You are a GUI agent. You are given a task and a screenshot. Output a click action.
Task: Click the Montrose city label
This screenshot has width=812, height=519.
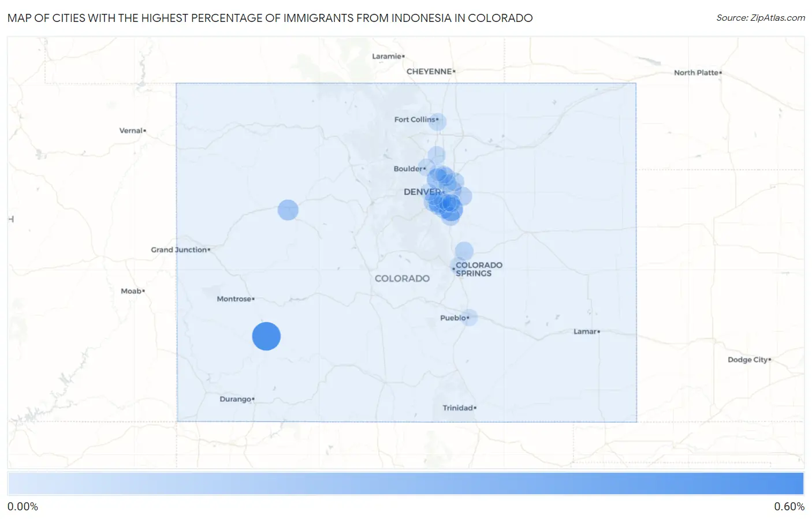click(x=234, y=299)
